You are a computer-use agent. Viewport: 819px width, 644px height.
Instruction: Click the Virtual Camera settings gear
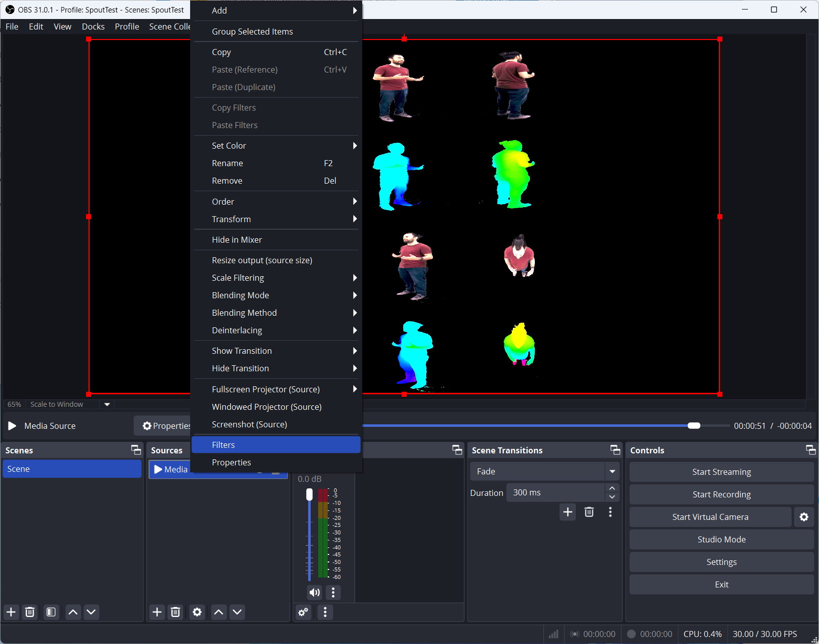803,517
